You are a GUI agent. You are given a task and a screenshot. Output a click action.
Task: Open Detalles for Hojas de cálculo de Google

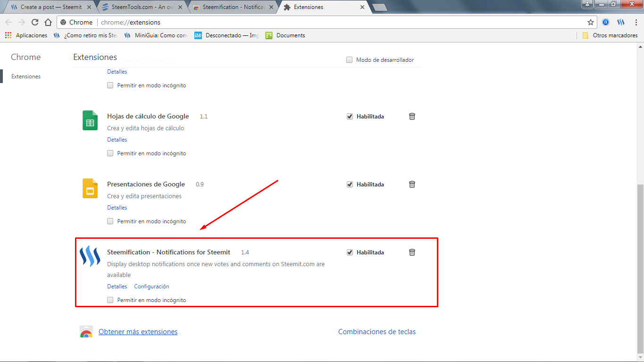tap(117, 140)
